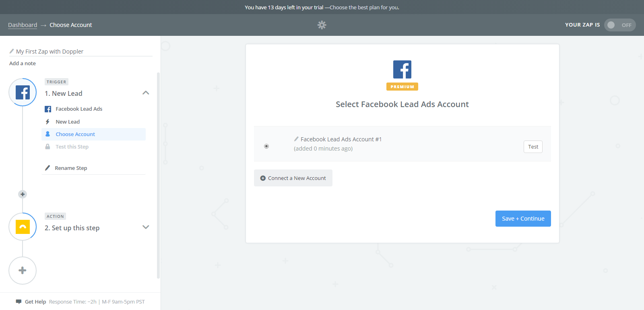The height and width of the screenshot is (310, 644).
Task: Select the Choose Account substep
Action: [93, 134]
